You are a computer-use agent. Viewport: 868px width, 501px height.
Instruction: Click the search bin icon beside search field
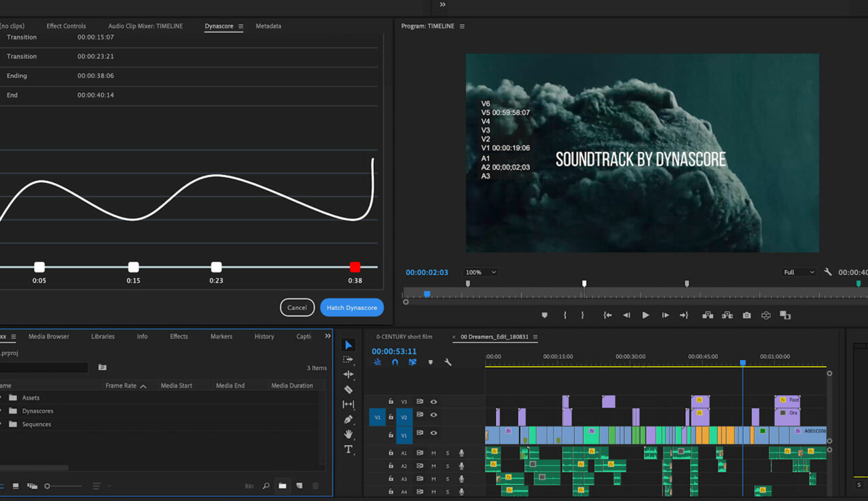102,367
